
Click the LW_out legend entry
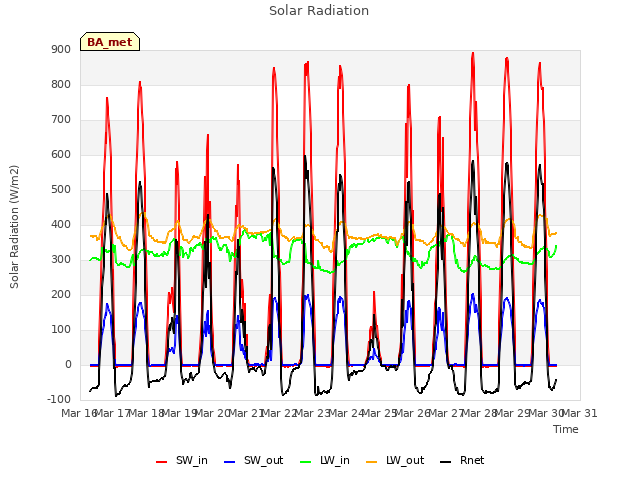[395, 460]
